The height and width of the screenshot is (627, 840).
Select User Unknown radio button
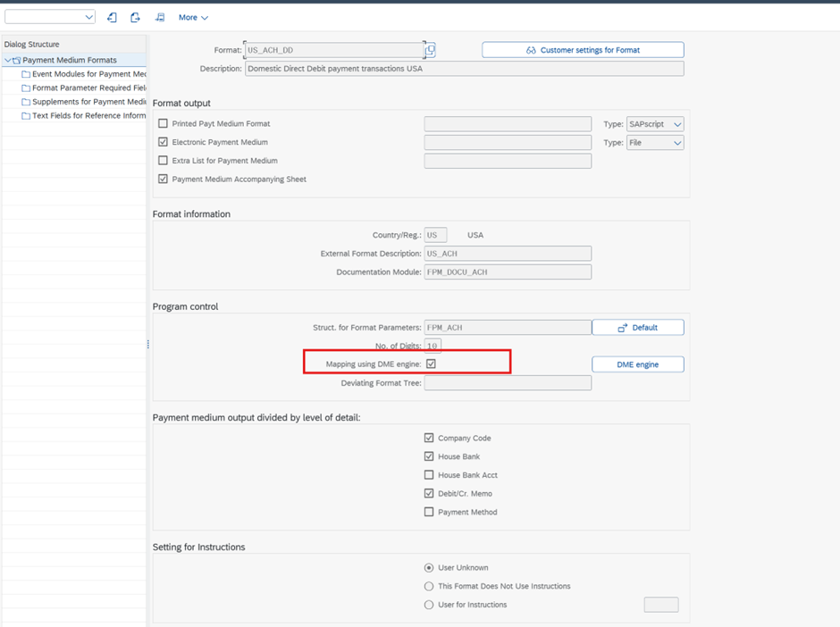tap(429, 567)
